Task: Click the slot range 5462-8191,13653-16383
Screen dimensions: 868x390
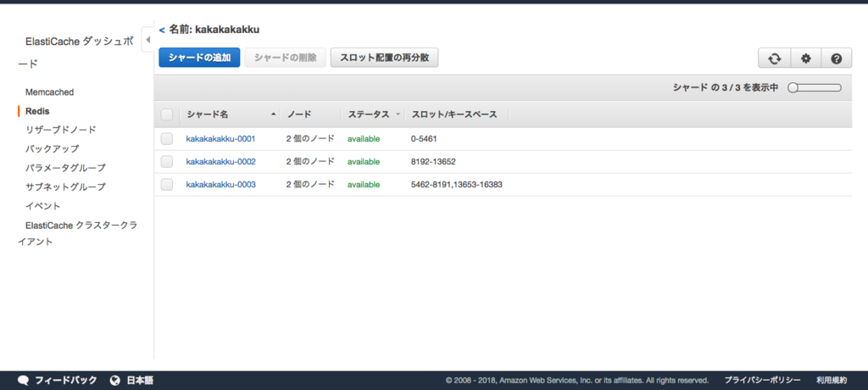Action: pos(457,185)
